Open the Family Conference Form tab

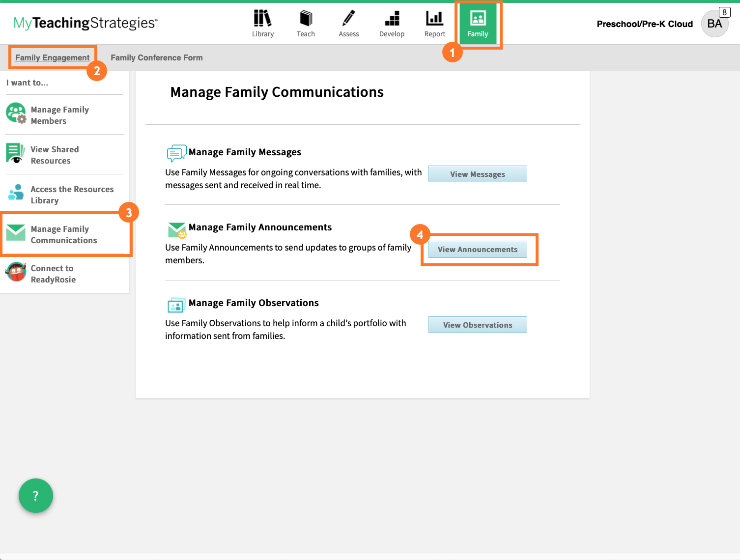(156, 57)
